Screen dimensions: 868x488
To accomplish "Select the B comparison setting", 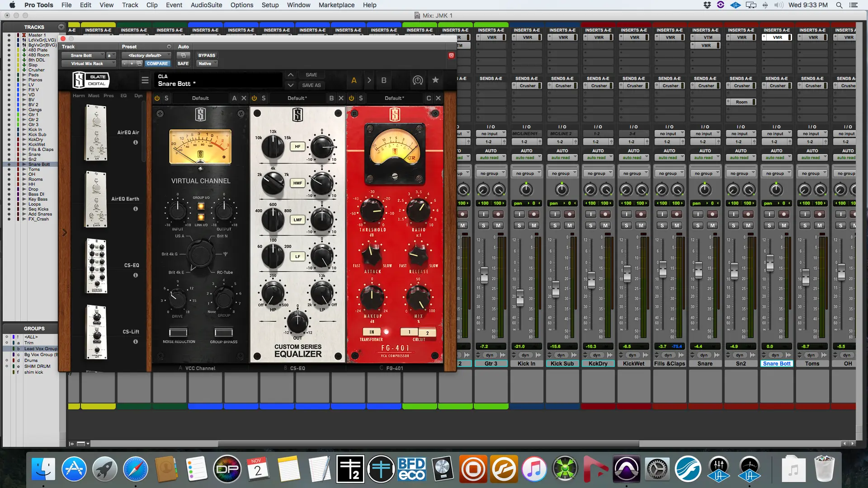I will pyautogui.click(x=384, y=80).
